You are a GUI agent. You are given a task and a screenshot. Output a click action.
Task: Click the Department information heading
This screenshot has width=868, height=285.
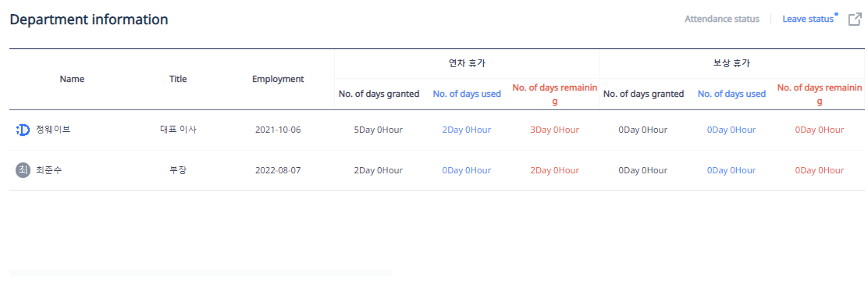click(89, 20)
